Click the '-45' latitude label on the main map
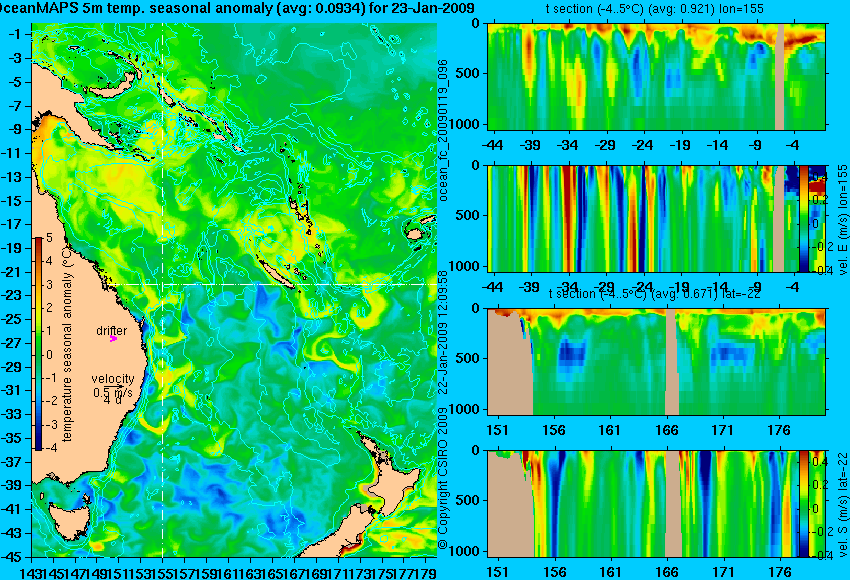This screenshot has height=580, width=850. click(x=12, y=557)
